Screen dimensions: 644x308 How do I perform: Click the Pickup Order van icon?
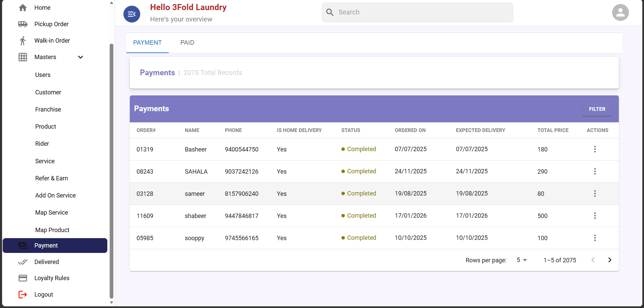click(23, 24)
